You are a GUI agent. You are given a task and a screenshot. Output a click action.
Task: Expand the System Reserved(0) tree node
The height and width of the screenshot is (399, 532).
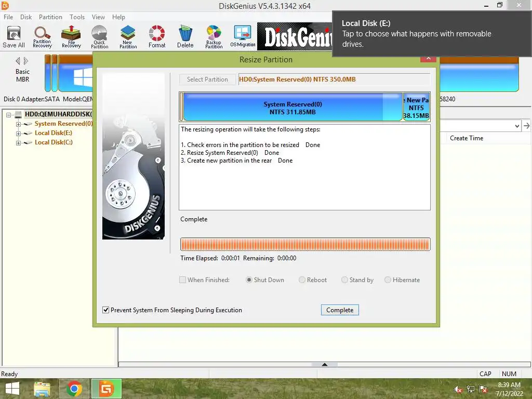coord(18,124)
